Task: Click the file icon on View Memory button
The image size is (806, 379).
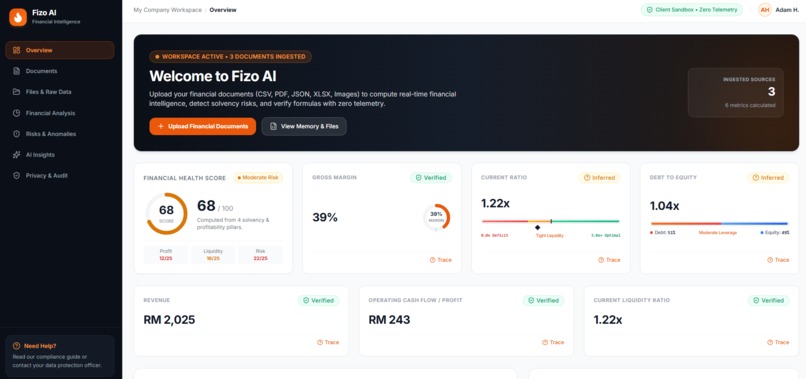Action: pyautogui.click(x=273, y=126)
